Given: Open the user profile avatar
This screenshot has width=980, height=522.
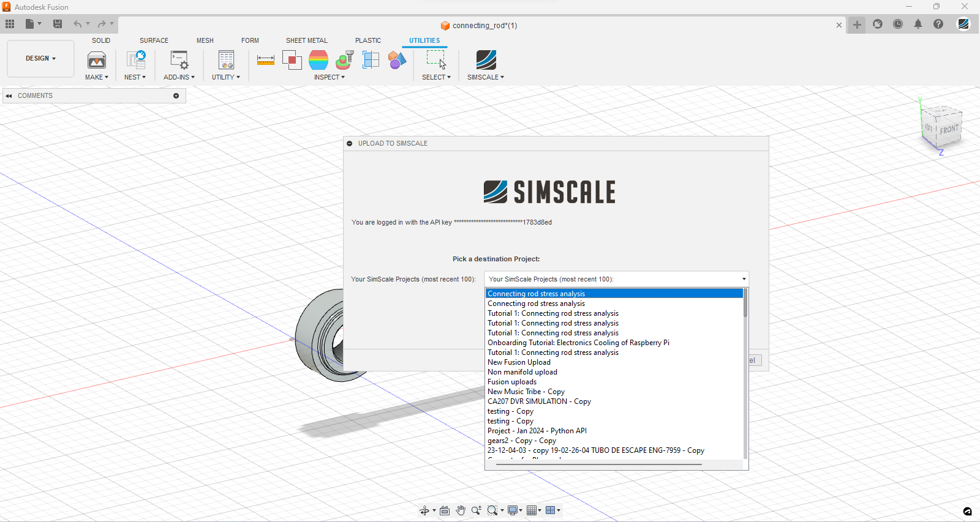Looking at the screenshot, I should [963, 24].
